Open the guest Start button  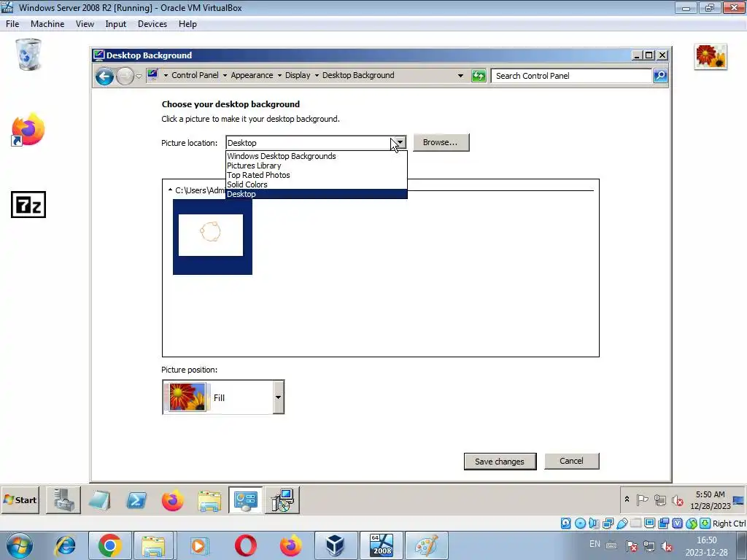pyautogui.click(x=20, y=500)
